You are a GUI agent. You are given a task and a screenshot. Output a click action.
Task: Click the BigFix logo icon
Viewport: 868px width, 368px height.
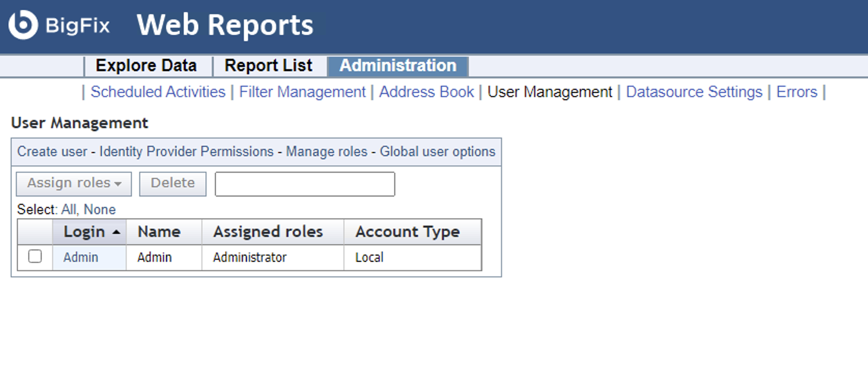point(23,25)
